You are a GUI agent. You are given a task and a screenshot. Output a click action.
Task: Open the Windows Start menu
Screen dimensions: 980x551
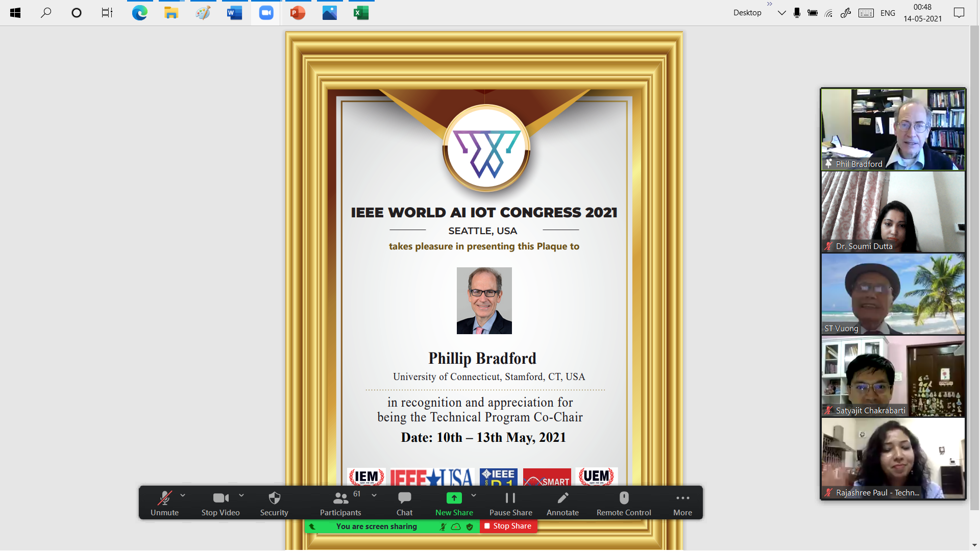coord(15,13)
